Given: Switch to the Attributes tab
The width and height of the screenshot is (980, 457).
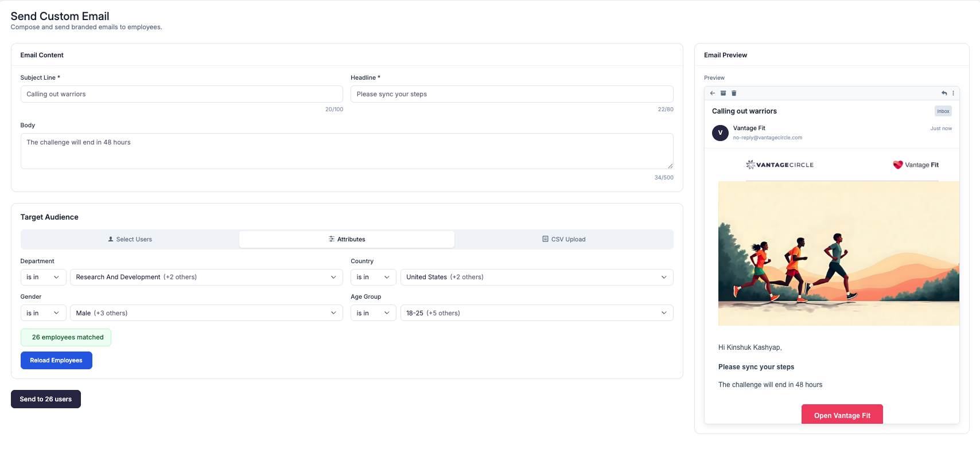Looking at the screenshot, I should click(347, 239).
